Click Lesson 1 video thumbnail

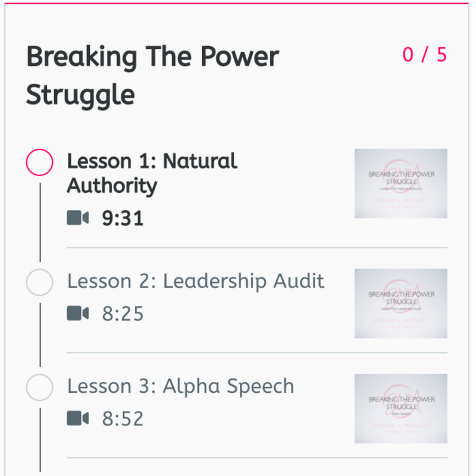(x=400, y=183)
